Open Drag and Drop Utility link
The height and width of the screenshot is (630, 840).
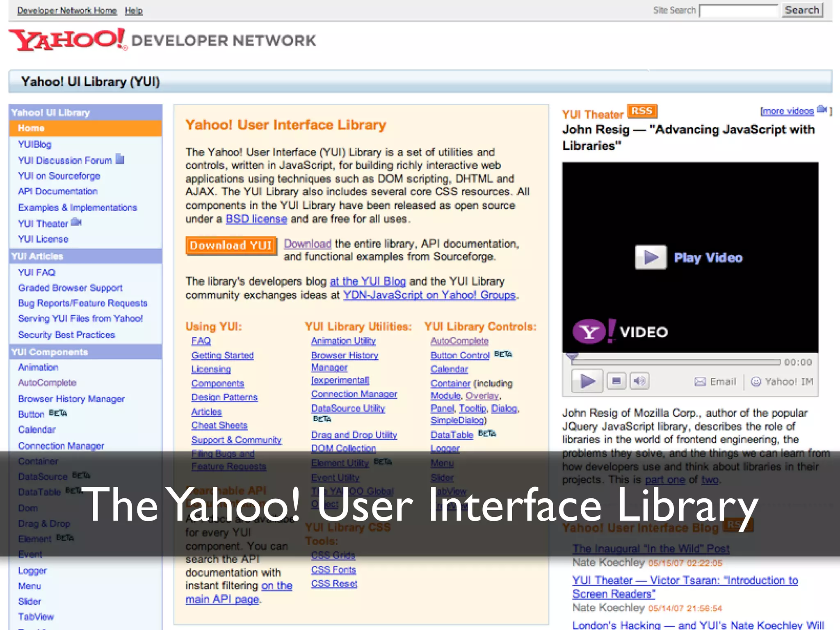coord(354,435)
